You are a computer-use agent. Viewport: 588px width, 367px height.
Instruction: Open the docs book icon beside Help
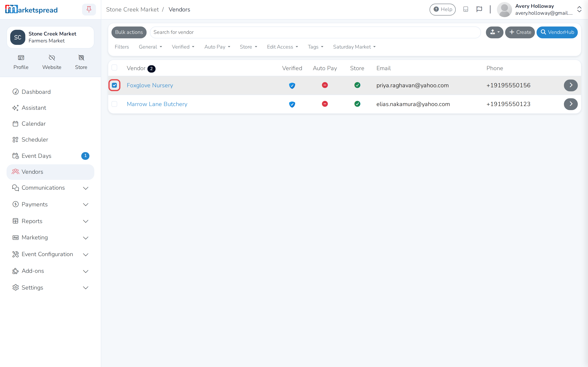(x=465, y=9)
